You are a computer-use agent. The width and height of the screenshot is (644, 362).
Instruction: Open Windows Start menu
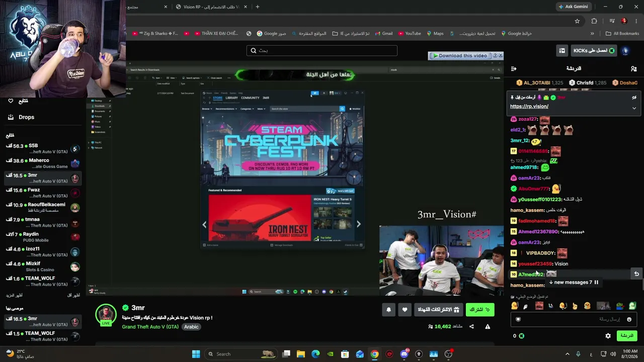coord(196,354)
